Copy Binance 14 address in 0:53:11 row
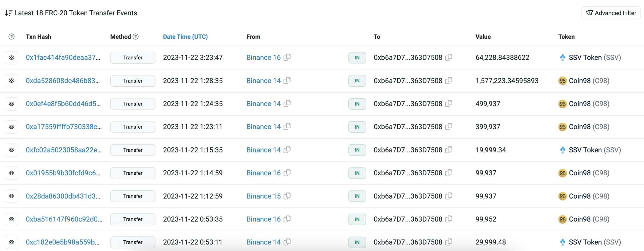 287,242
